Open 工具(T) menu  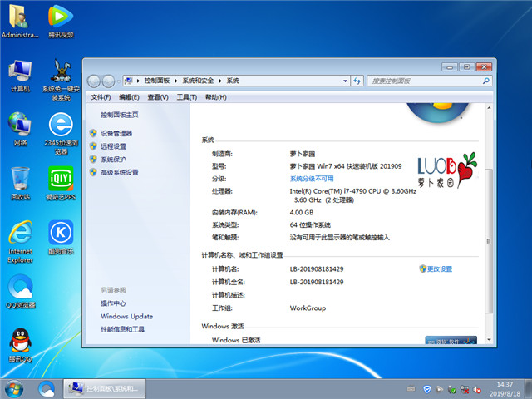(x=186, y=97)
